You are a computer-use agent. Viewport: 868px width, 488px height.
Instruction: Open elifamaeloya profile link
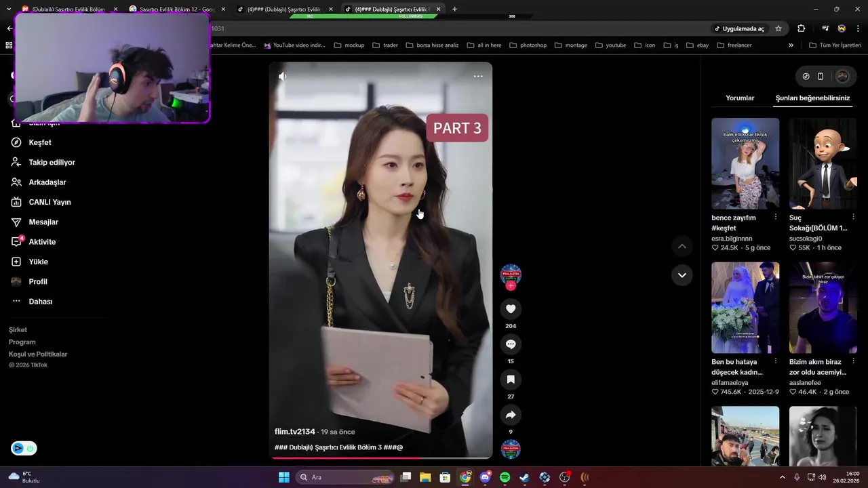coord(730,383)
